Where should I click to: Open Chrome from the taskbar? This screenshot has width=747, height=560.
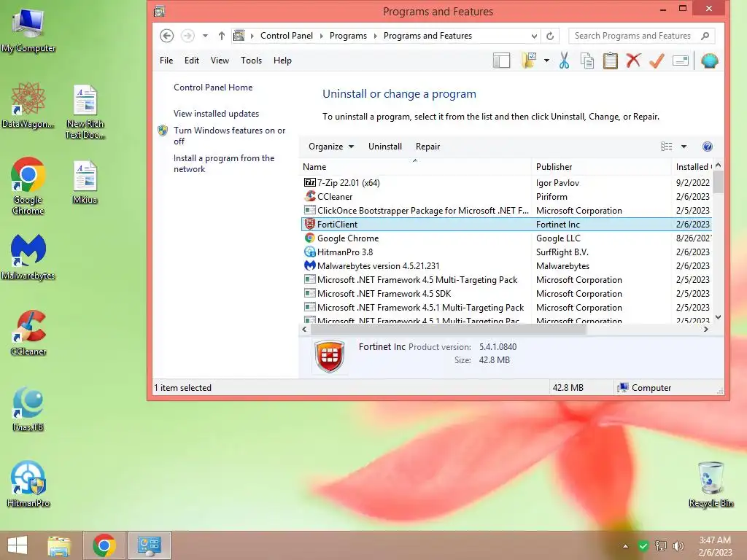click(x=104, y=545)
